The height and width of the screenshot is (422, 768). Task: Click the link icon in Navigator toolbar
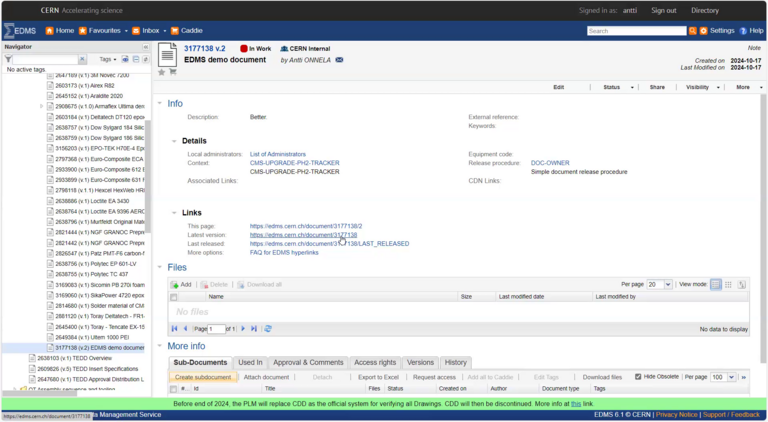coord(145,59)
